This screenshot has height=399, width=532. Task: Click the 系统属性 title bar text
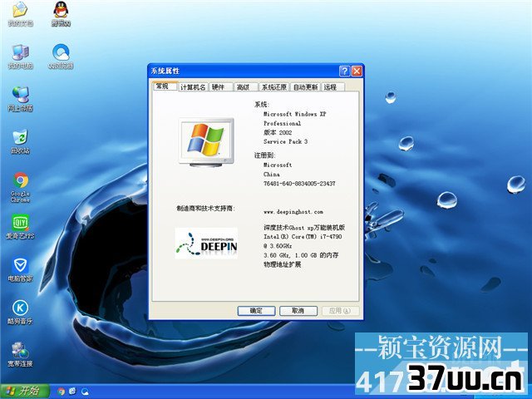pyautogui.click(x=165, y=71)
